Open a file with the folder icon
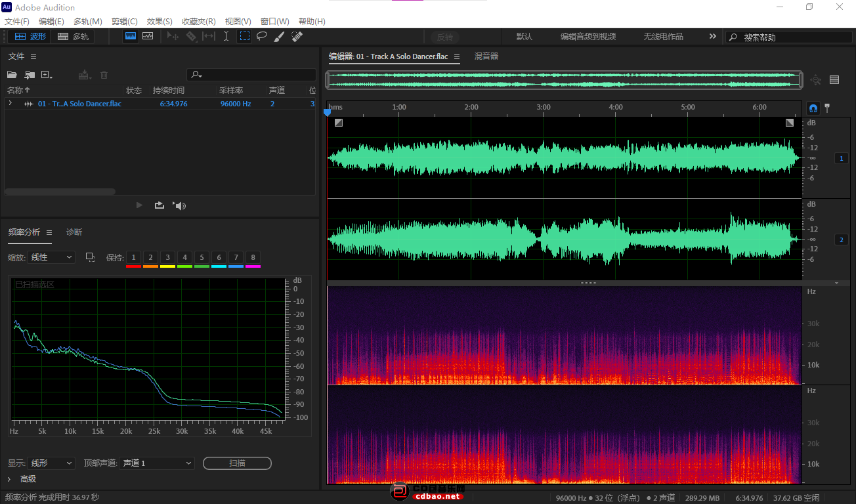Viewport: 856px width, 504px height. 12,75
